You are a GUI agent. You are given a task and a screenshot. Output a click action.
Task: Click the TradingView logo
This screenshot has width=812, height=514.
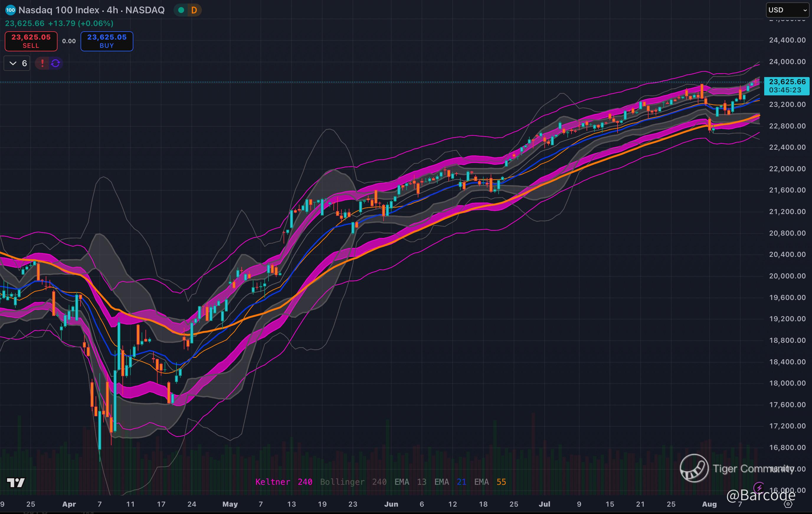[x=16, y=483]
